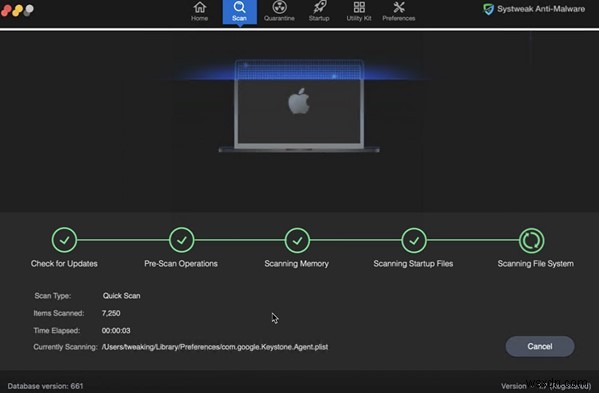
Task: Click the Systweak Anti-Malware shield logo
Action: point(488,9)
